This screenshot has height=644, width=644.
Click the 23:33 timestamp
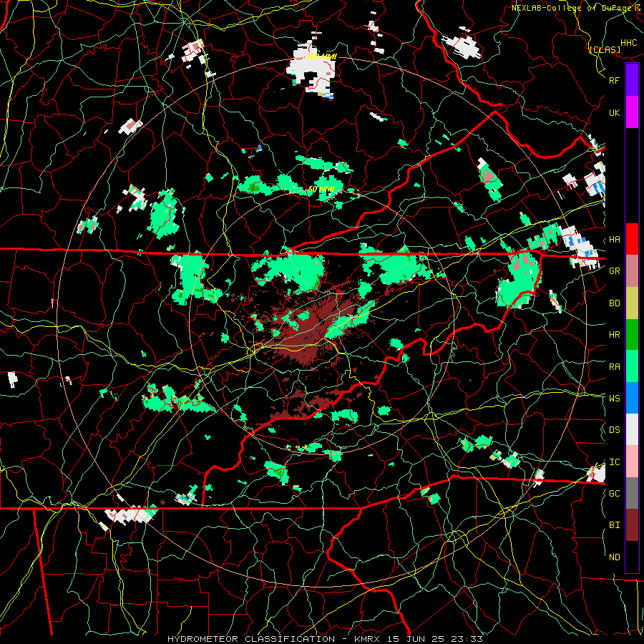469,639
